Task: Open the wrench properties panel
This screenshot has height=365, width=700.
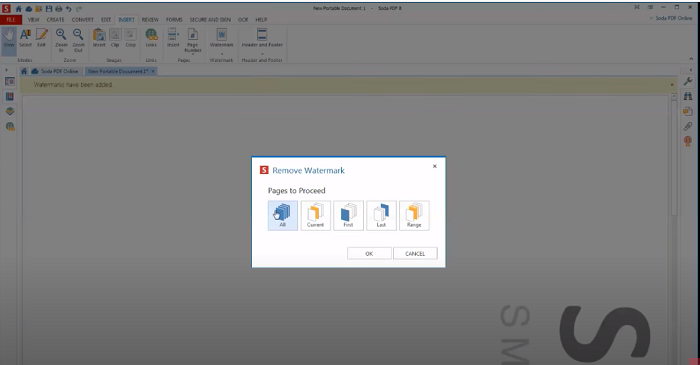Action: (x=688, y=81)
